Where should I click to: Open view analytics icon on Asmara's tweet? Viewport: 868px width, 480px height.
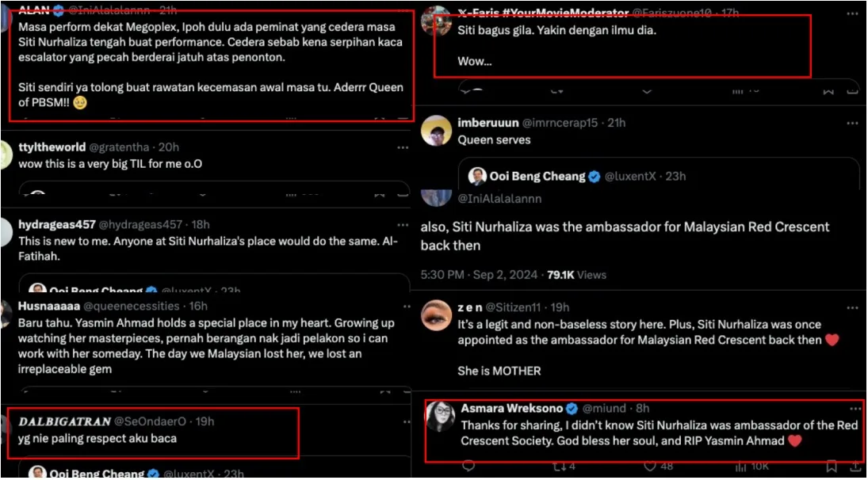[x=741, y=466]
